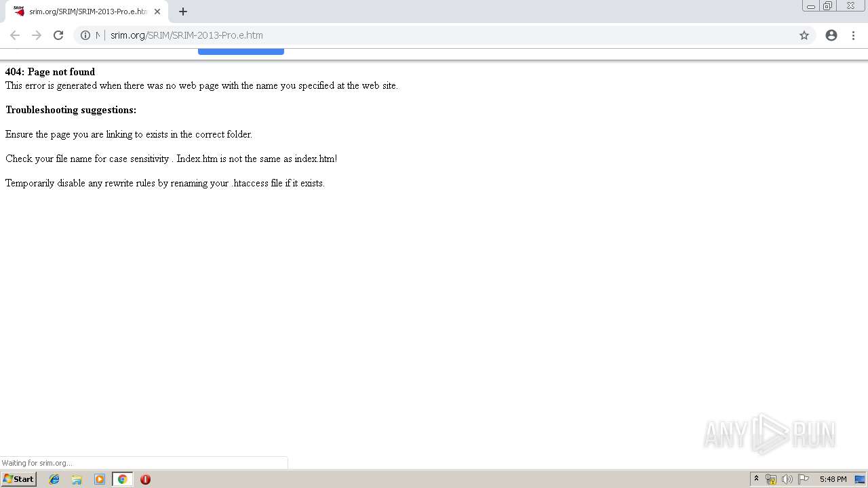Image resolution: width=868 pixels, height=488 pixels.
Task: Click the 5:48 PM system clock
Action: point(833,479)
